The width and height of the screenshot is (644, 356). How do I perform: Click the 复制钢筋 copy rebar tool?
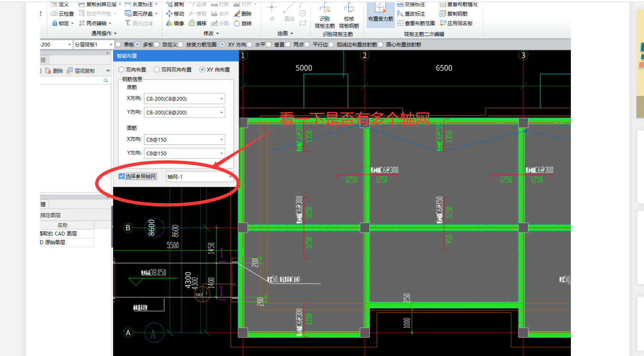click(x=454, y=14)
